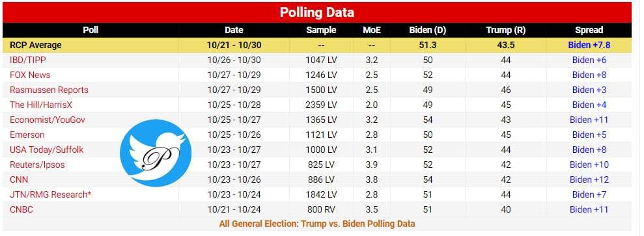
Task: Click the blue Twitter bird logo
Action: point(156,153)
